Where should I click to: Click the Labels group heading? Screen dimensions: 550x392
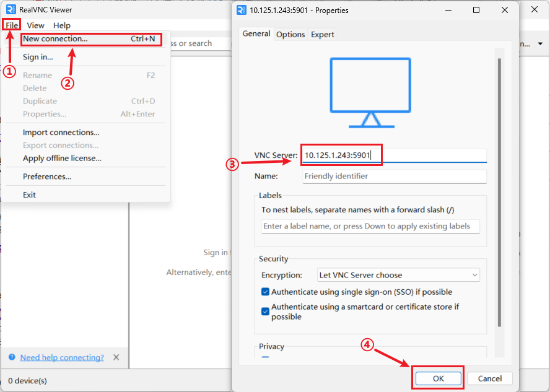coord(270,195)
